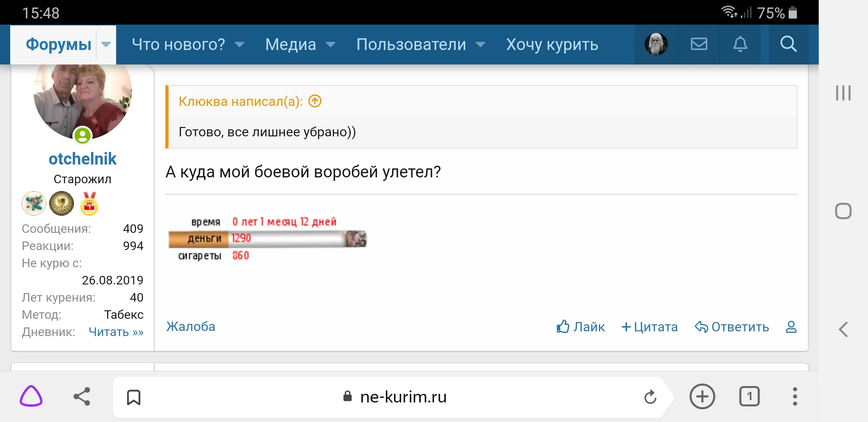Tap the browser tab counter showing 1
Viewport: 868px width, 422px height.
(x=749, y=397)
